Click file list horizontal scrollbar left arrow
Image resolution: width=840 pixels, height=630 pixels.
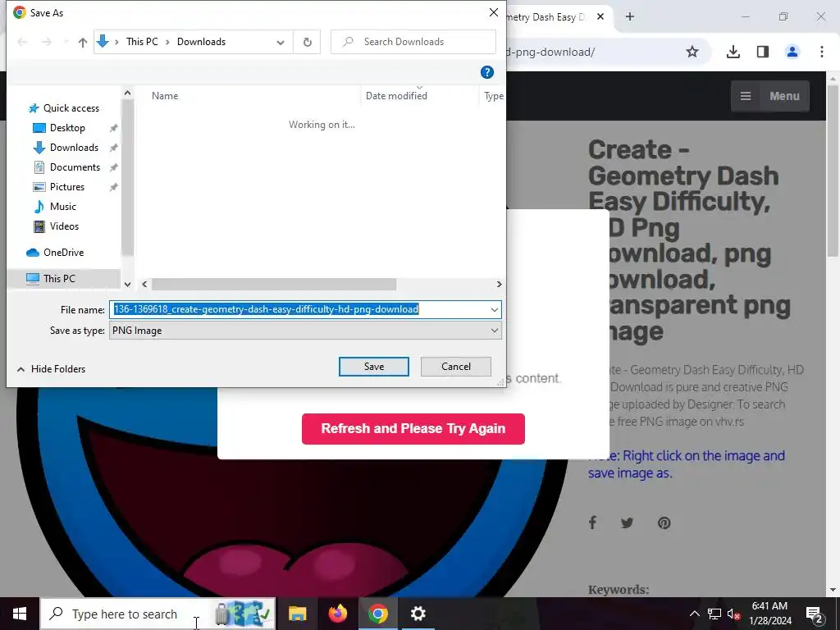tap(144, 285)
